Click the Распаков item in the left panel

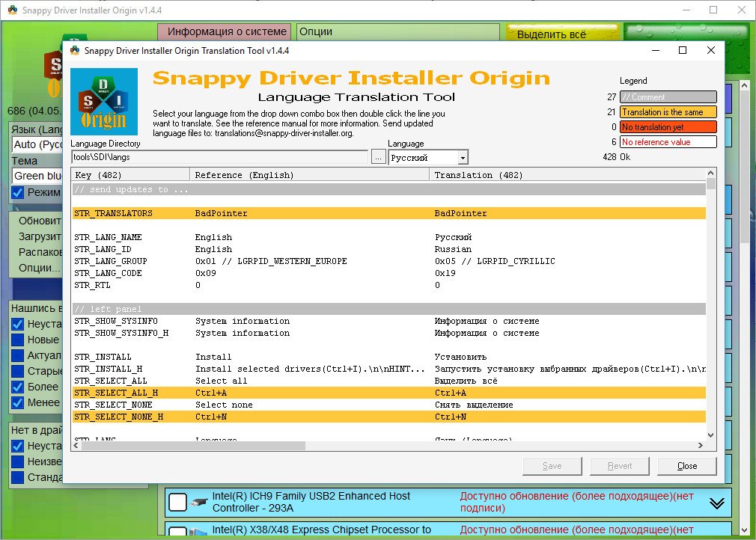coord(40,252)
